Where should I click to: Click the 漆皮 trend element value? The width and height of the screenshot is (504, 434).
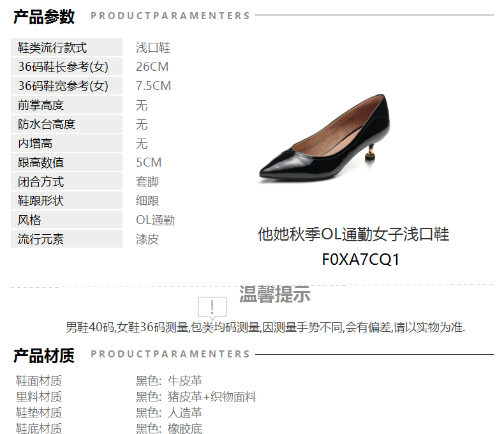pyautogui.click(x=147, y=239)
